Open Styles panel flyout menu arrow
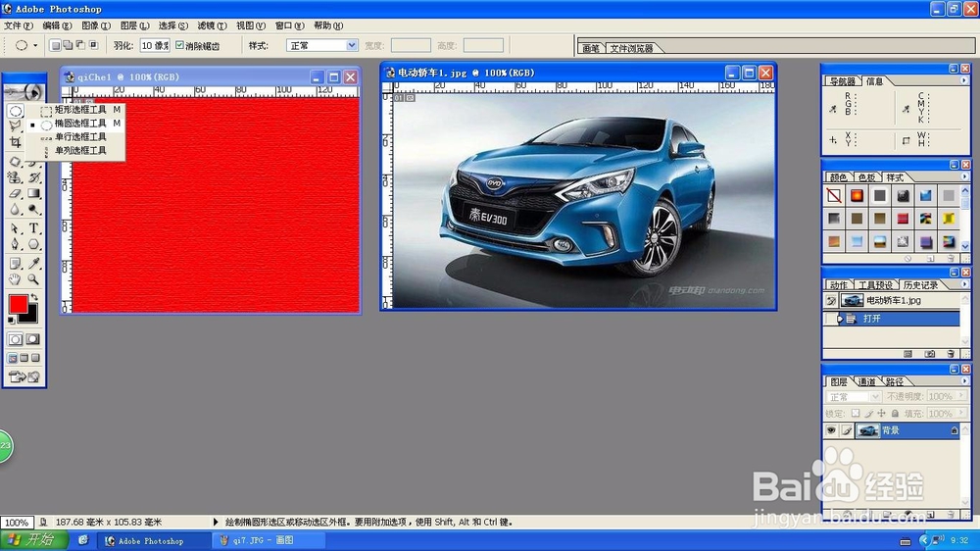 [963, 177]
